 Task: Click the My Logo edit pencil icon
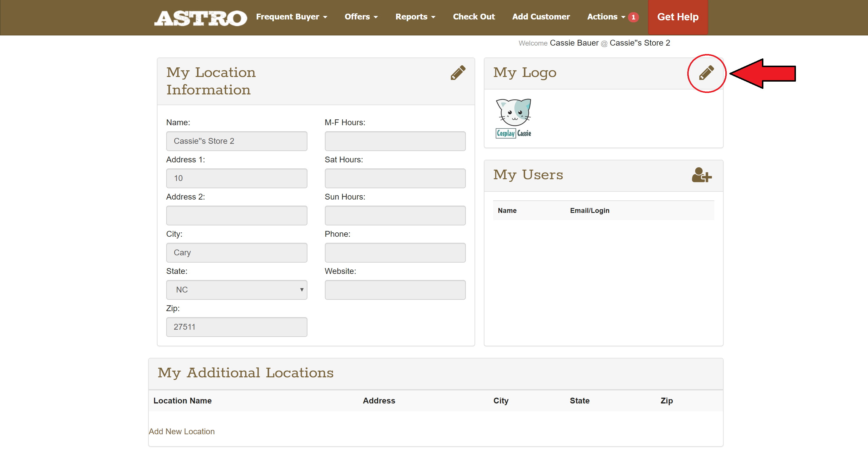706,73
